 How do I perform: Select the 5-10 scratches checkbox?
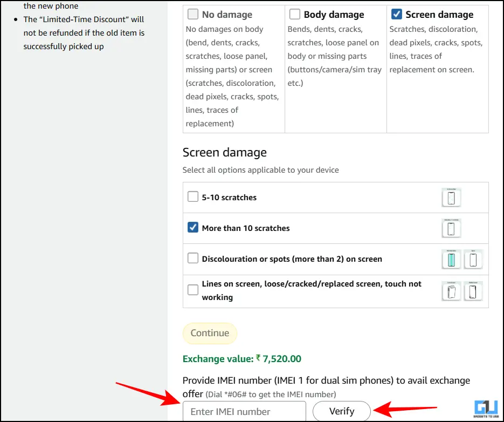point(193,197)
